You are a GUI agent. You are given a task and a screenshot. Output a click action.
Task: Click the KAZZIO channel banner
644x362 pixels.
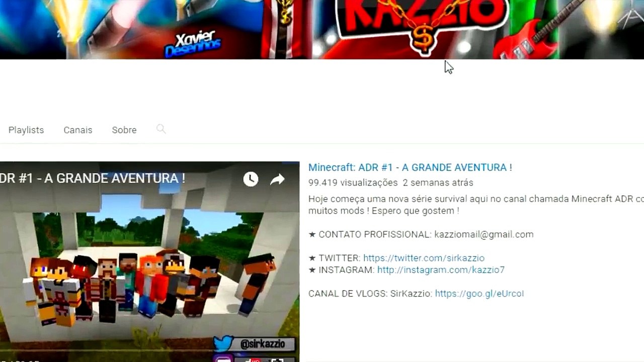[322, 29]
